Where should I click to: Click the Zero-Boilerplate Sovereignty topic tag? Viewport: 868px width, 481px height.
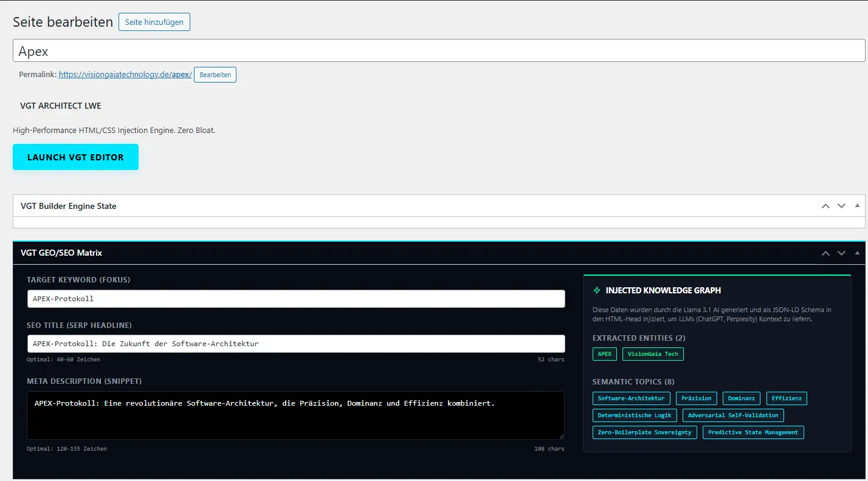click(645, 432)
